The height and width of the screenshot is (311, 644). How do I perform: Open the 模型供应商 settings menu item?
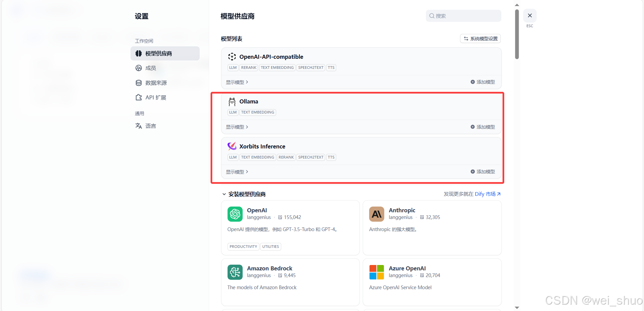point(165,53)
